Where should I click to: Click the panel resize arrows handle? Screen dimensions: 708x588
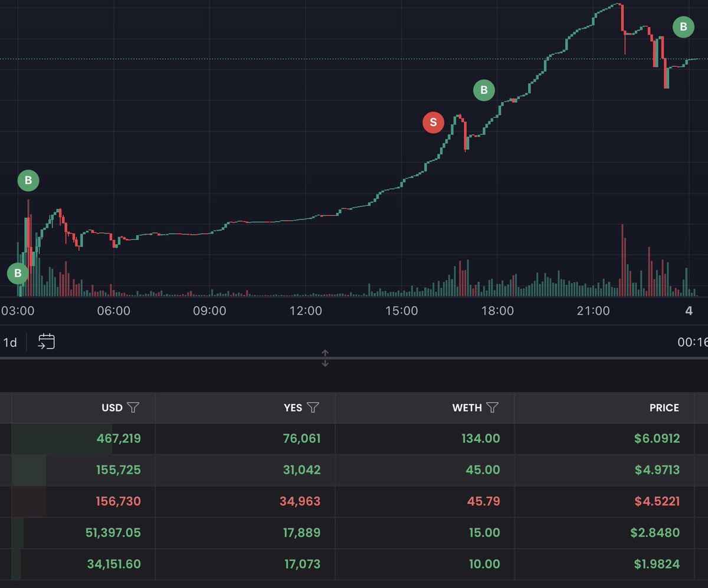pos(325,358)
